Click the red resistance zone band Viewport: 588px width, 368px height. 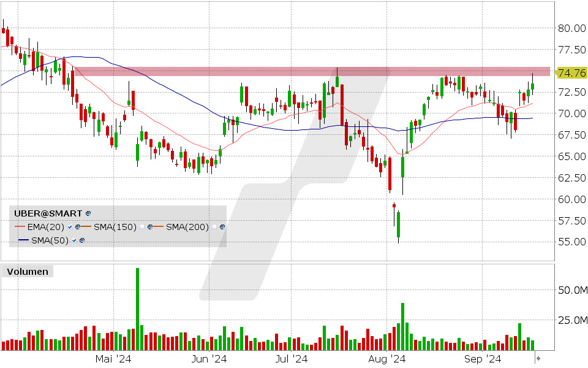[312, 71]
